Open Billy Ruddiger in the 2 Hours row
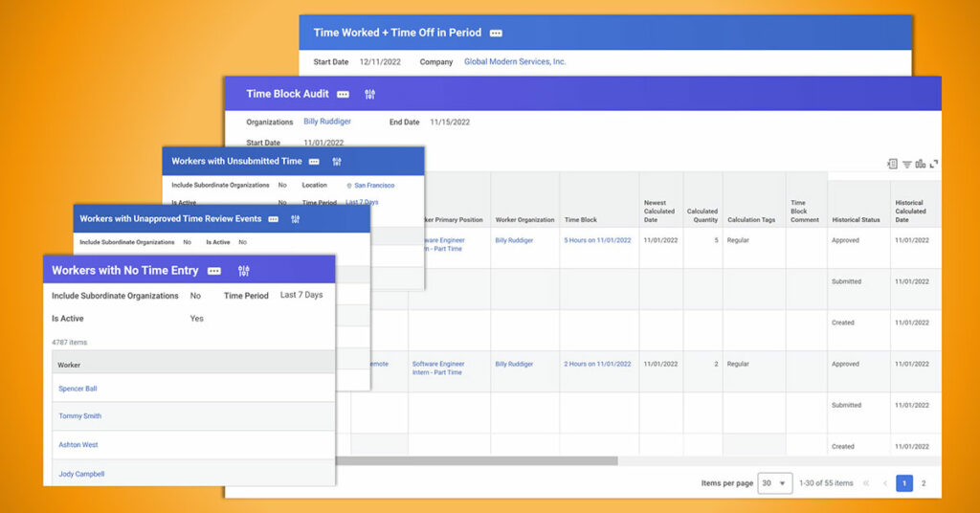The width and height of the screenshot is (980, 513). coord(514,365)
